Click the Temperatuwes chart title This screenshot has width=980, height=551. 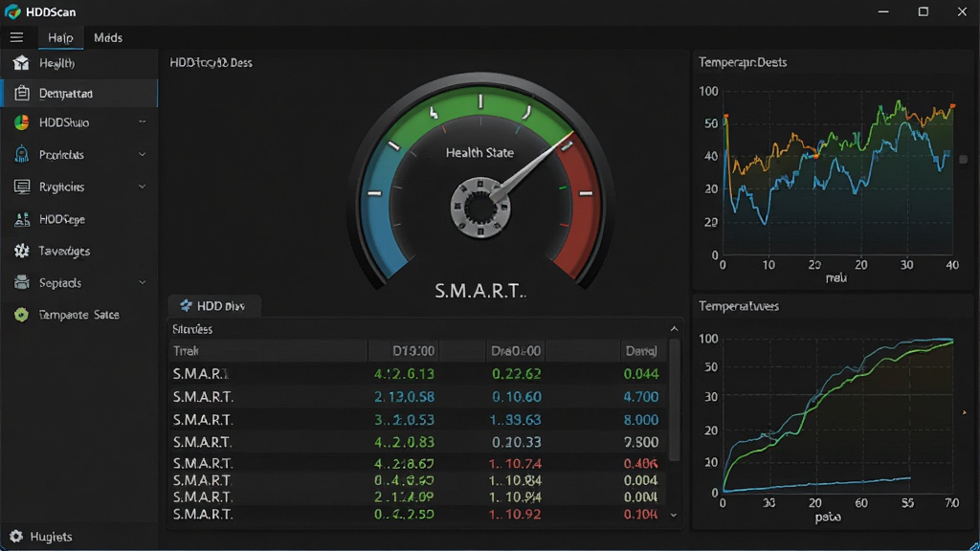(x=738, y=306)
